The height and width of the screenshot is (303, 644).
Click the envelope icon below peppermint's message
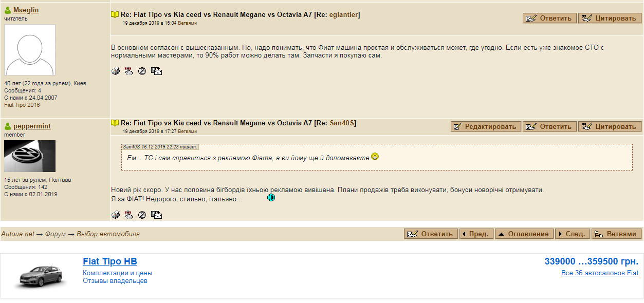[157, 215]
